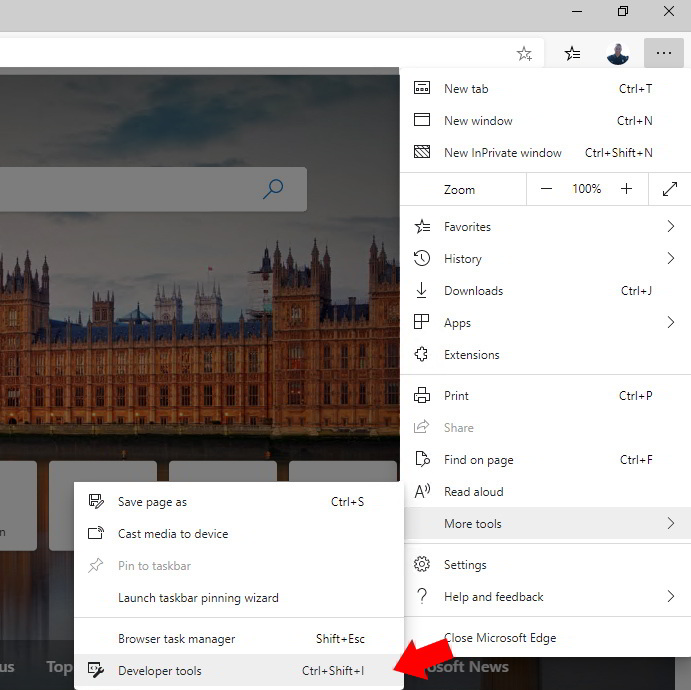The height and width of the screenshot is (690, 691).
Task: Select Cast media to device
Action: pyautogui.click(x=239, y=534)
